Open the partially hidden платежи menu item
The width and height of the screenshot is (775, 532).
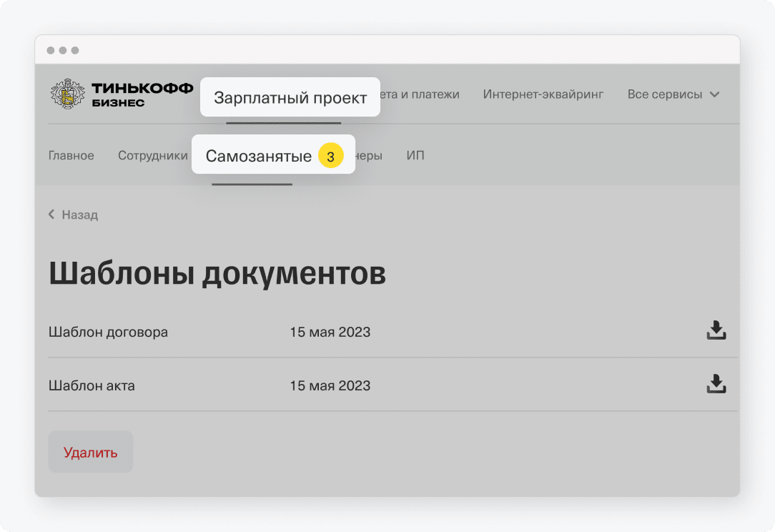[420, 94]
